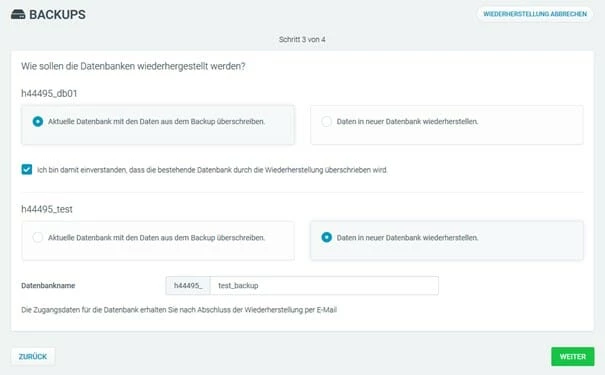Continue with the green Weiter button

(573, 356)
